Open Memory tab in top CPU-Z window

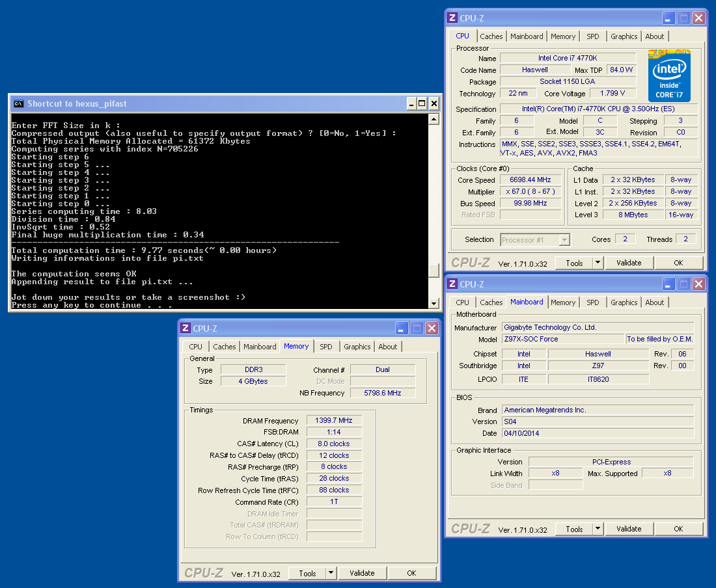pyautogui.click(x=562, y=36)
